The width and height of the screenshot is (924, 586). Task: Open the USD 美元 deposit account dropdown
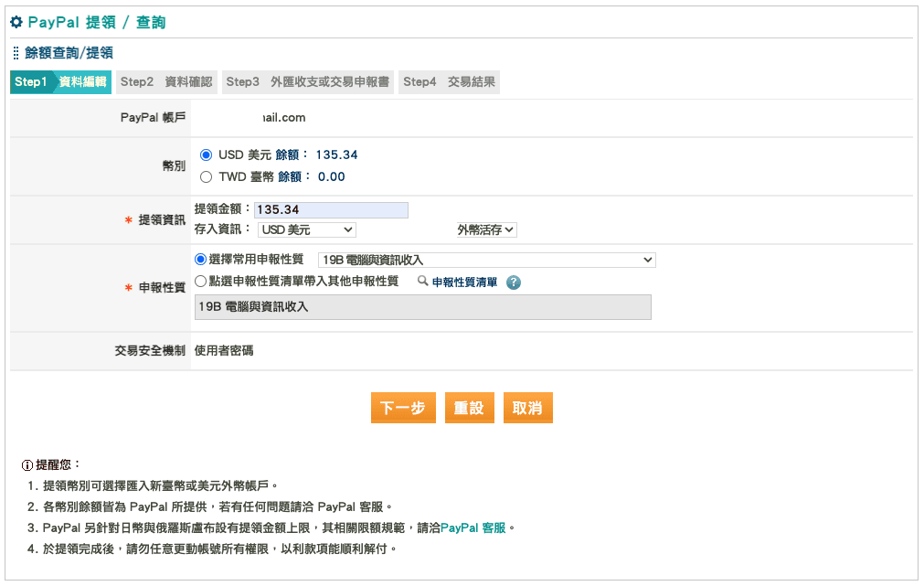pos(307,229)
